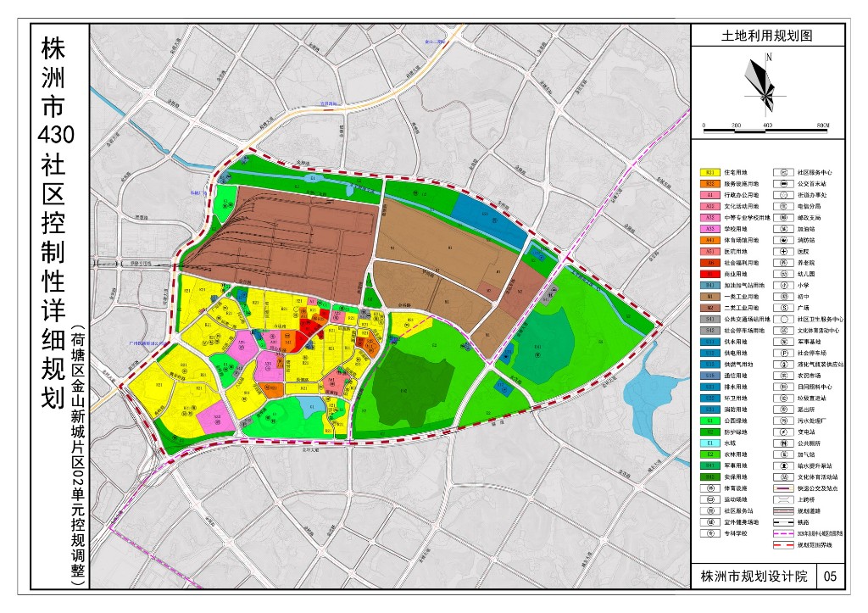Select the water pumping station (给水提升泵站) icon
868x613 pixels.
(x=784, y=465)
